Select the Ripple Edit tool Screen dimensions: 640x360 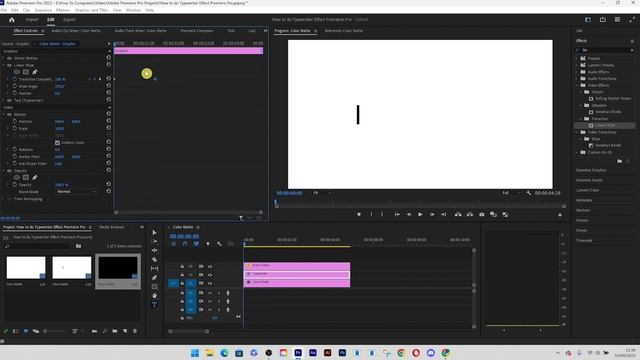[x=154, y=251]
